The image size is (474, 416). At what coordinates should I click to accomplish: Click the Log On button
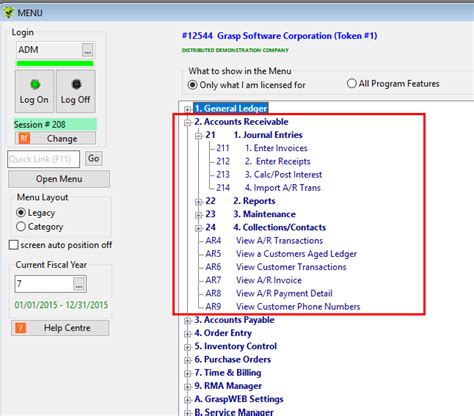point(34,91)
